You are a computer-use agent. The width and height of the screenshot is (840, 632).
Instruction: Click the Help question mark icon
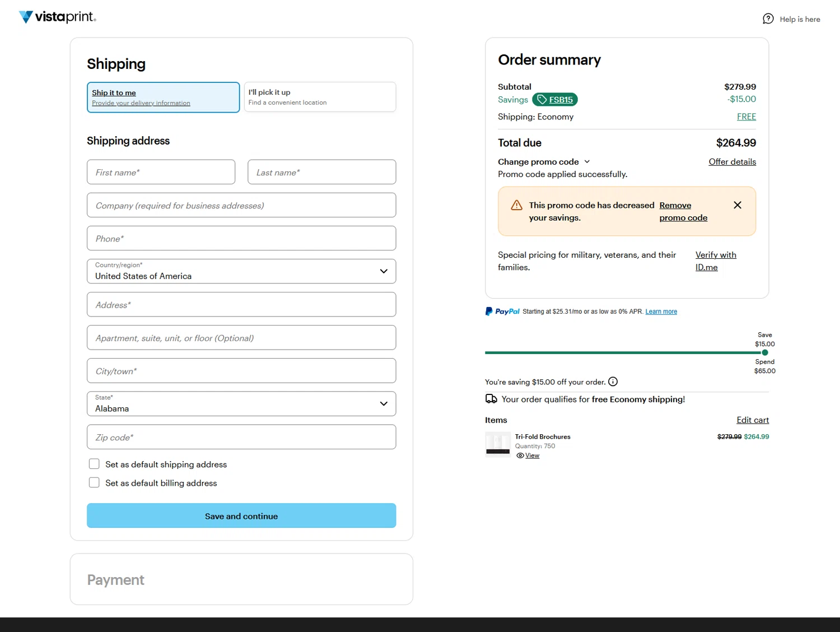[768, 19]
